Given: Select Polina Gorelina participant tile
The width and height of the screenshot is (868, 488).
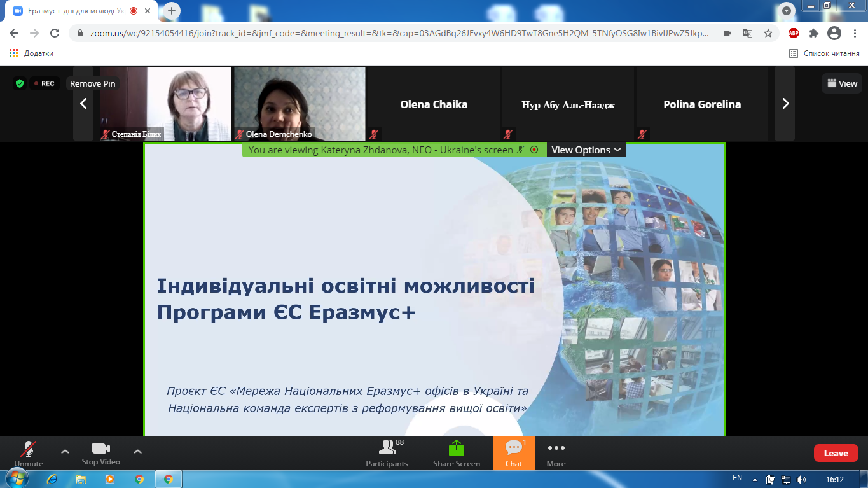Looking at the screenshot, I should 702,104.
